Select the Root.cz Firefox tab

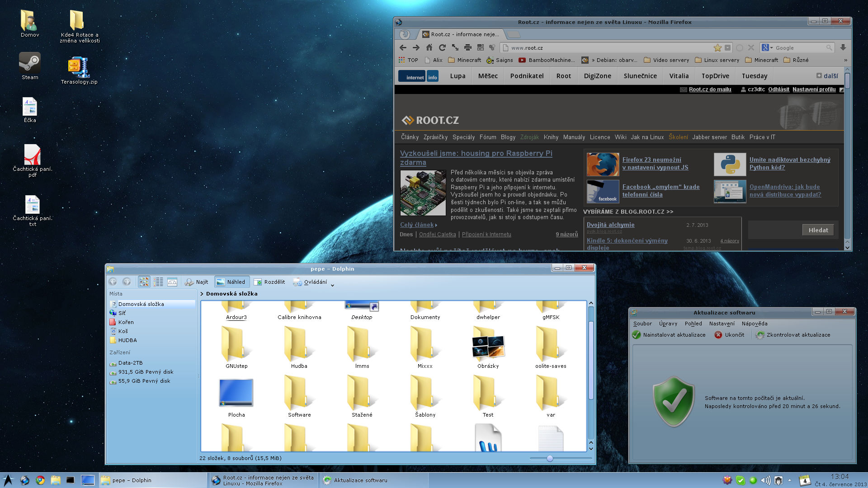click(x=461, y=34)
